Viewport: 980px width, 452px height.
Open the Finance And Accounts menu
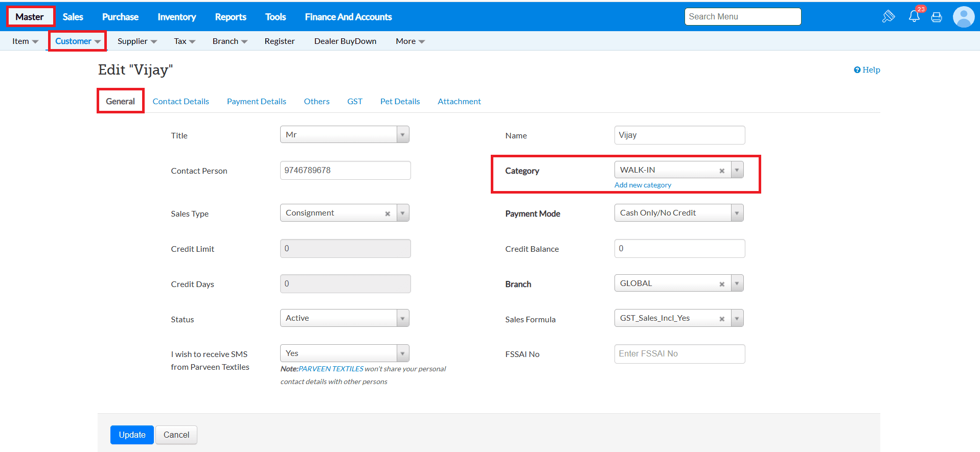point(348,17)
